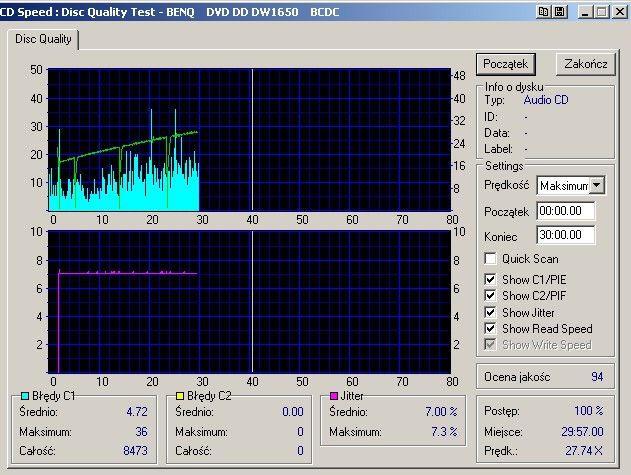Viewport: 631px width, 475px height.
Task: Select the Disc Quality tab
Action: pyautogui.click(x=43, y=39)
